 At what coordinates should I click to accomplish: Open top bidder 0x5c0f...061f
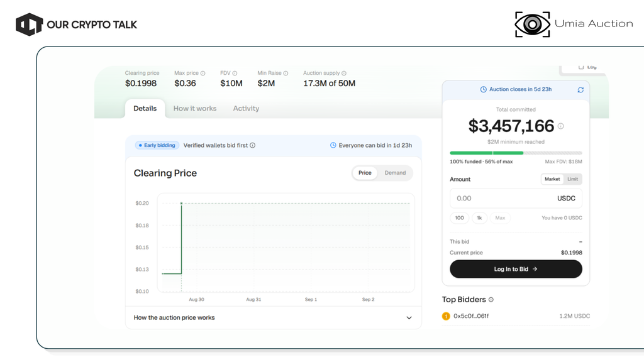click(x=471, y=316)
